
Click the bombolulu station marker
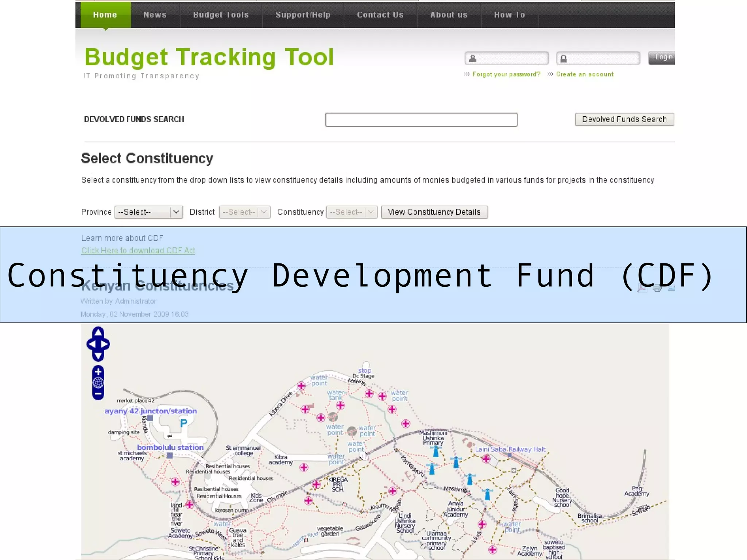click(170, 455)
